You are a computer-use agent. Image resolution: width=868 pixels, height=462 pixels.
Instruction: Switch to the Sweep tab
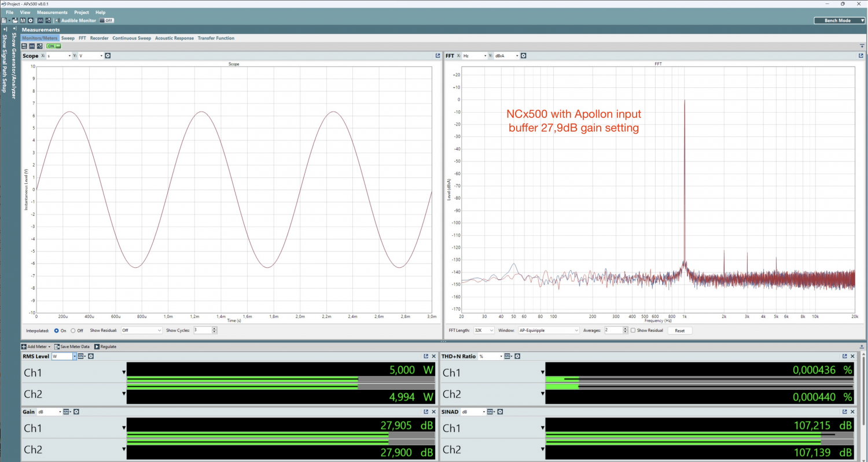(x=68, y=38)
